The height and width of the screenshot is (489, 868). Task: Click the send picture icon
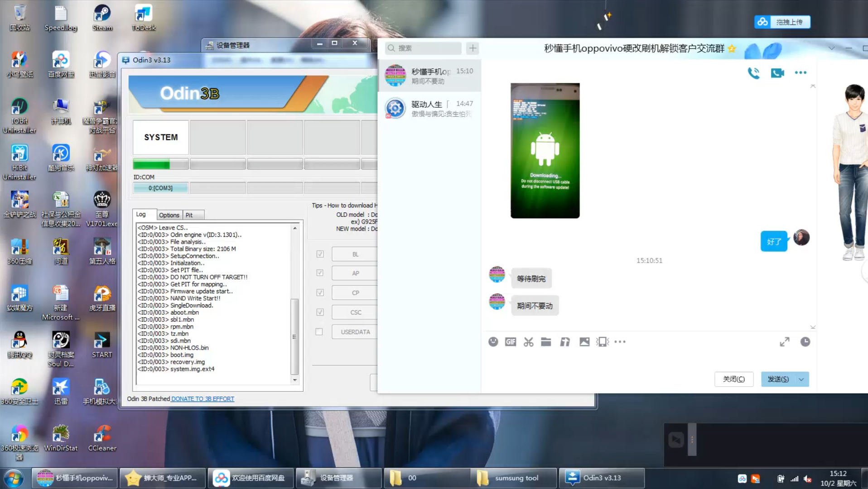[x=584, y=342]
